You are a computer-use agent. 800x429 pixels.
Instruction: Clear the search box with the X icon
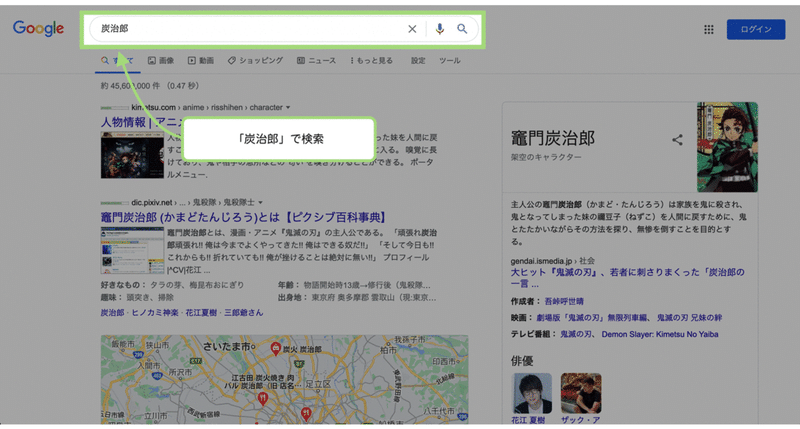[412, 29]
